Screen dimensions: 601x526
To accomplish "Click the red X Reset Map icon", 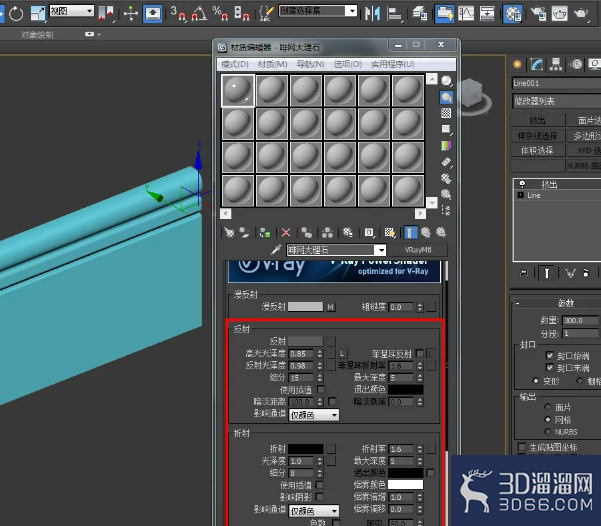I will 286,232.
